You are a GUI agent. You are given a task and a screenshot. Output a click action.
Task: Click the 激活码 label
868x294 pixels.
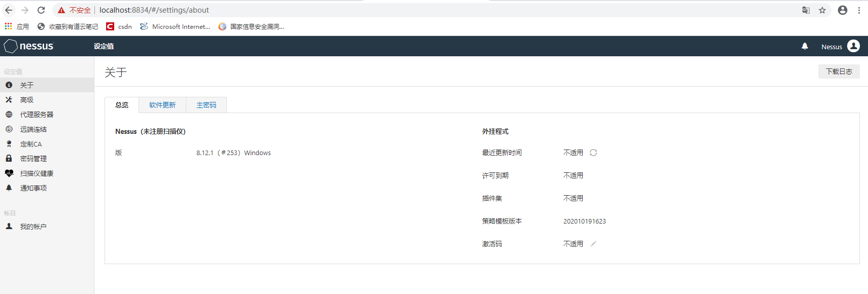[x=492, y=244]
